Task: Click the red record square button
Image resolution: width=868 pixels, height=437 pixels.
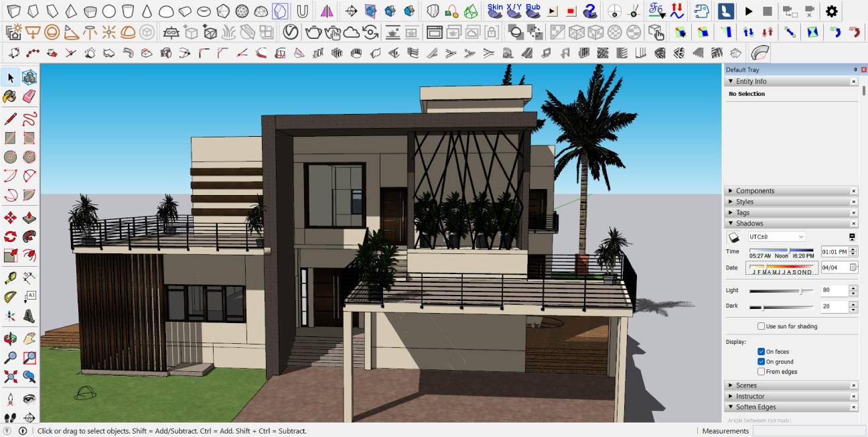Action: point(571,11)
